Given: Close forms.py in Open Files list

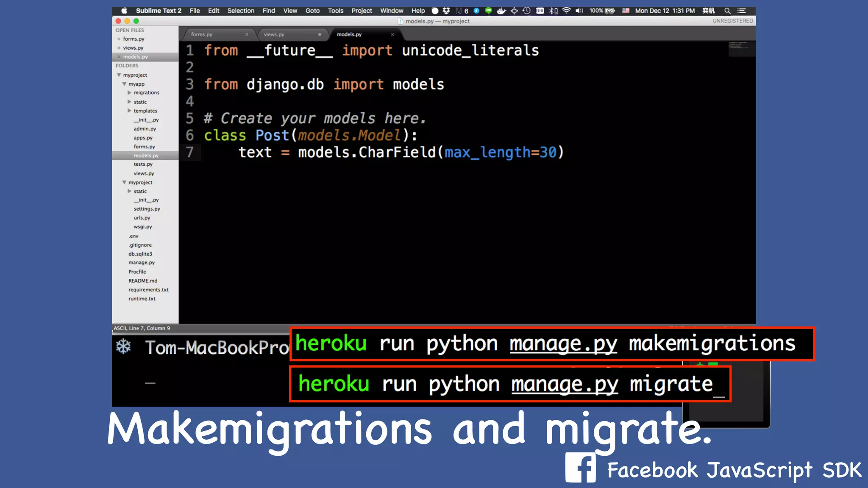Looking at the screenshot, I should (119, 39).
